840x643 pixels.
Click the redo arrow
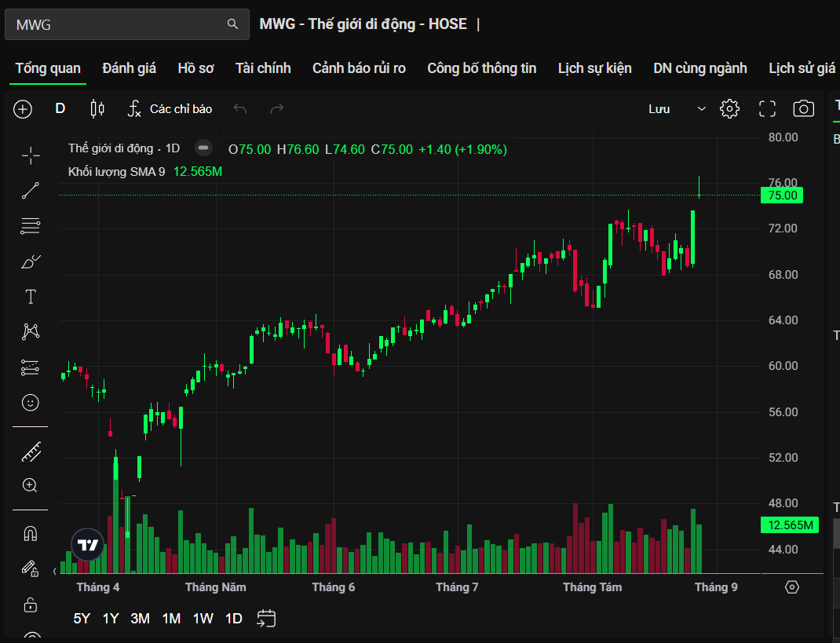point(276,109)
